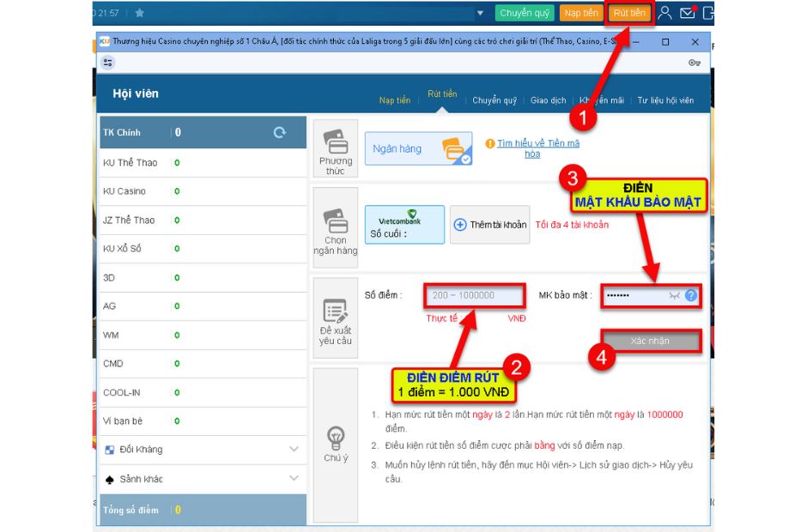Select the Ví bạn bè wallet row
807x532 pixels.
coord(203,420)
